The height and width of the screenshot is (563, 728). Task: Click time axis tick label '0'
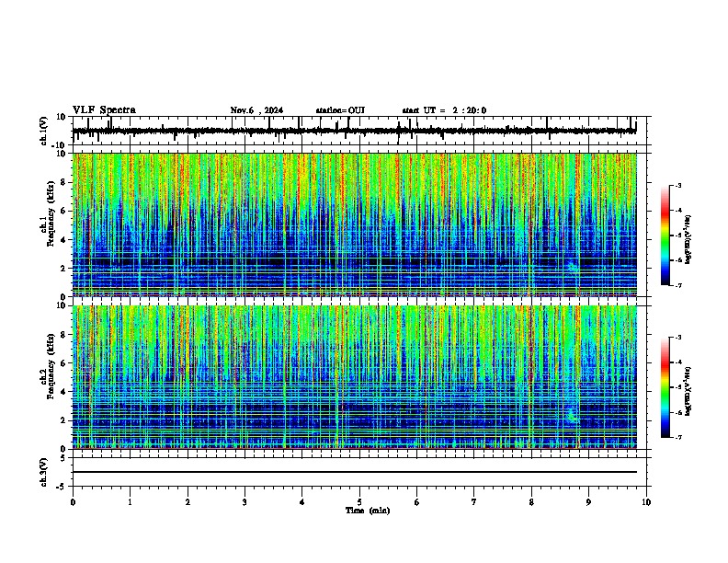[x=73, y=502]
